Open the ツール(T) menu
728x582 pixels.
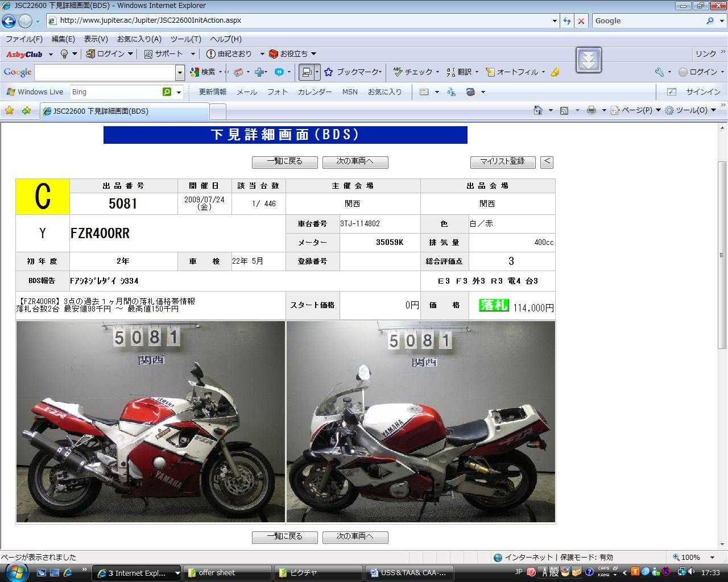[186, 39]
